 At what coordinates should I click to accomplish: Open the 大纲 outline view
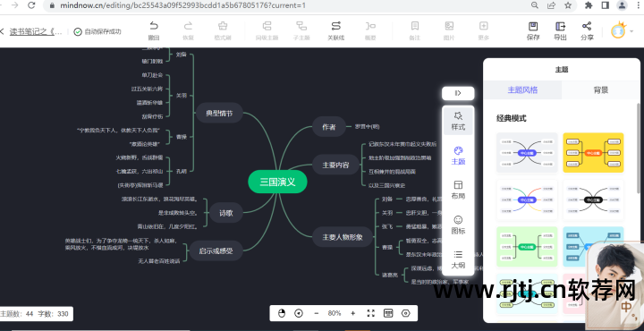pyautogui.click(x=458, y=259)
